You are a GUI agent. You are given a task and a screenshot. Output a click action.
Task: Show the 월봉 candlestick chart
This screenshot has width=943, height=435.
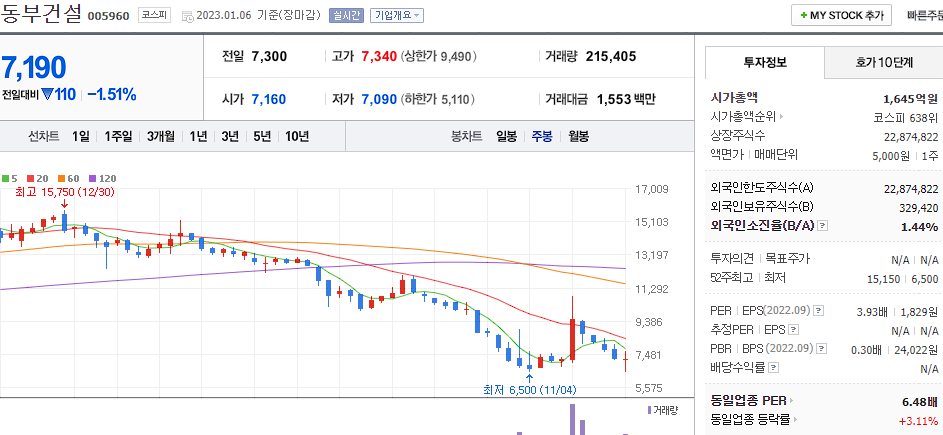tap(579, 137)
